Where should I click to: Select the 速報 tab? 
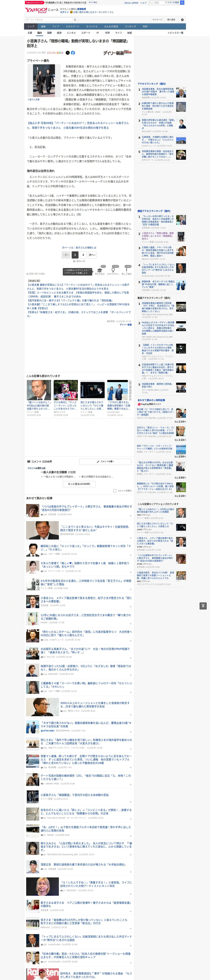(x=43, y=27)
